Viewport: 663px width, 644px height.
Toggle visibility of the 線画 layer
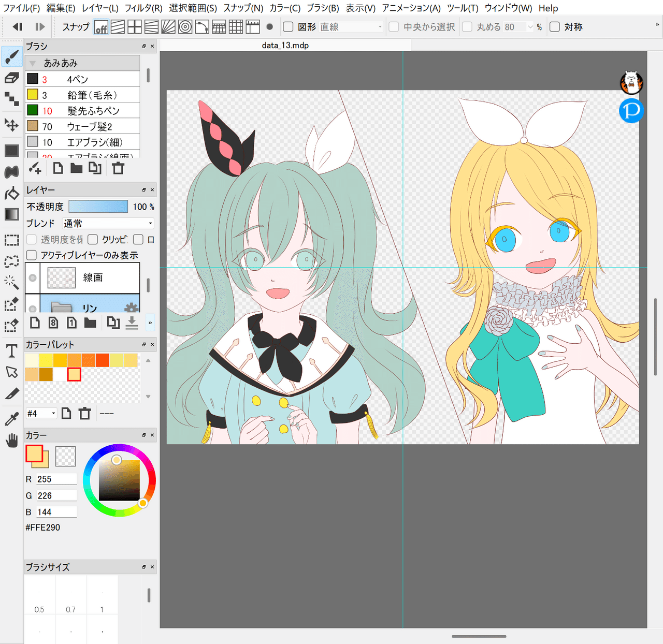(33, 278)
